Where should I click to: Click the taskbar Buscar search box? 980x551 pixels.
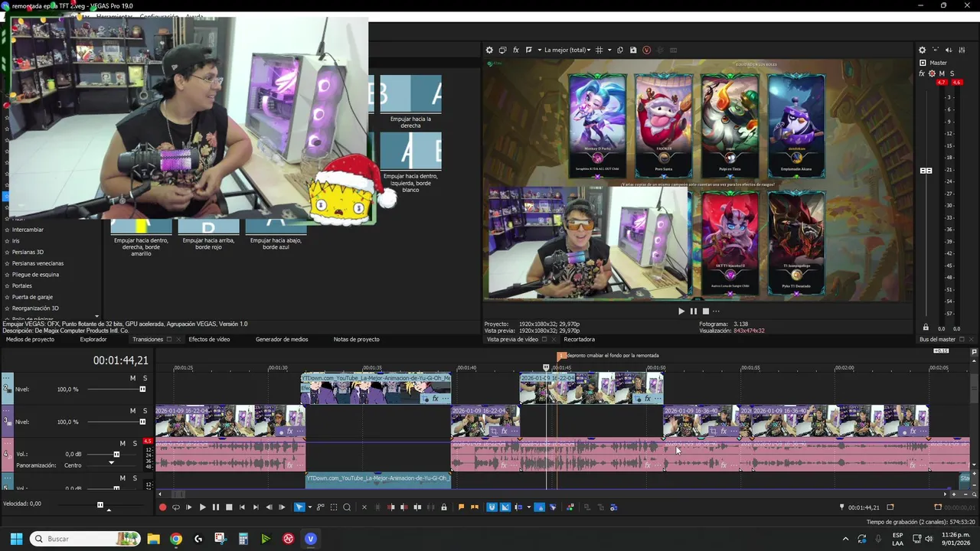86,539
